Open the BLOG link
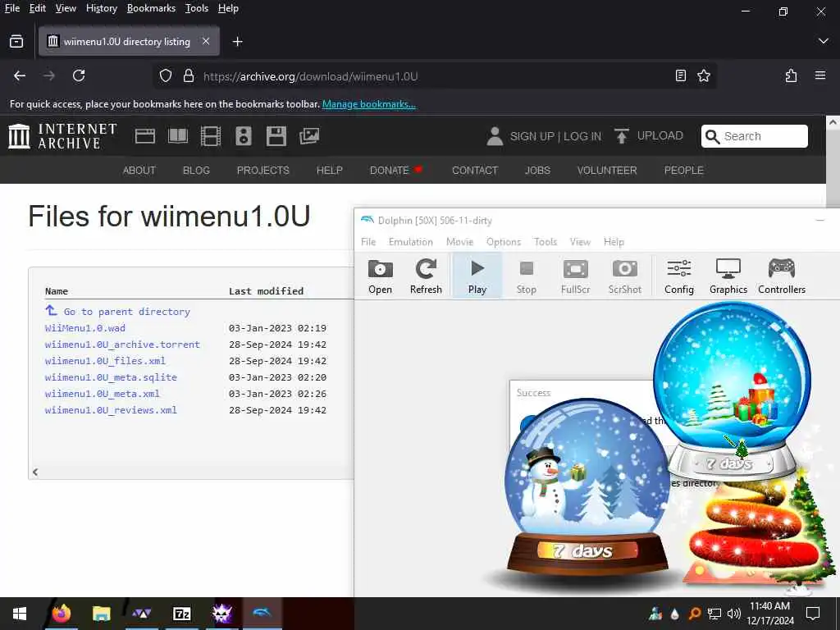This screenshot has height=630, width=840. [196, 171]
